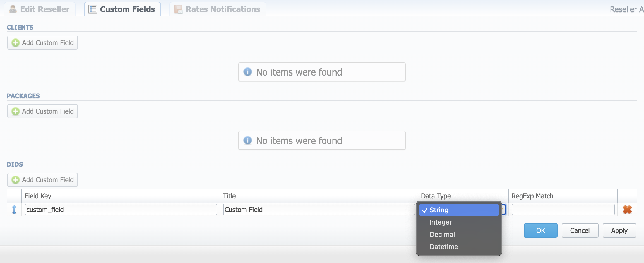Click the green plus icon under PACKAGES
This screenshot has height=263, width=644.
point(16,111)
